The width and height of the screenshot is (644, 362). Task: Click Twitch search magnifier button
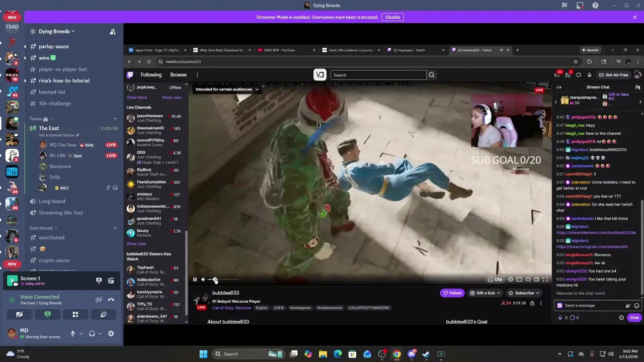431,75
